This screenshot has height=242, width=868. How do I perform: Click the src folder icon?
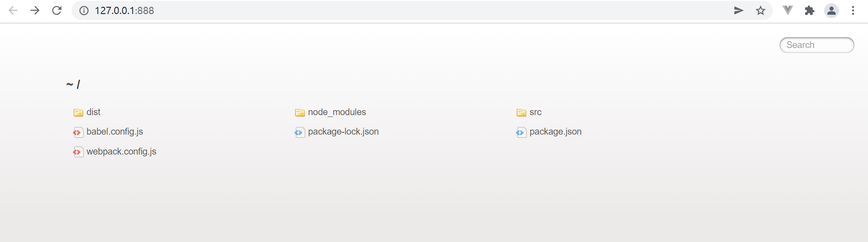(x=521, y=112)
